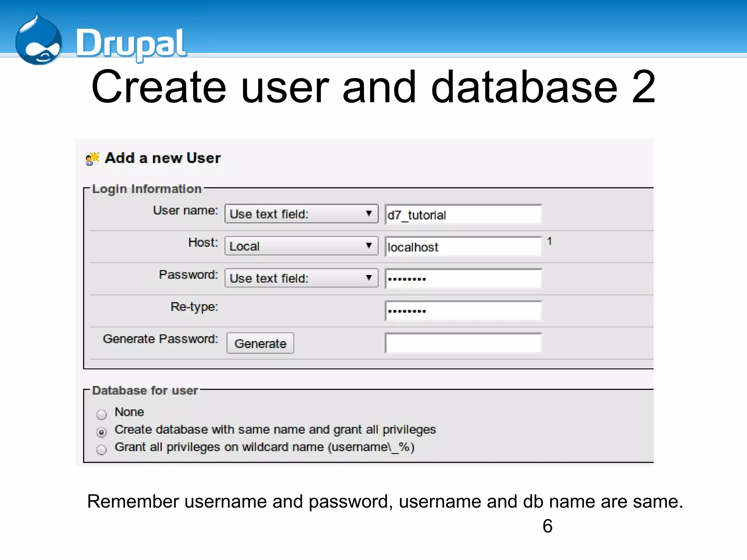Click the Re-type password field

coord(463,311)
